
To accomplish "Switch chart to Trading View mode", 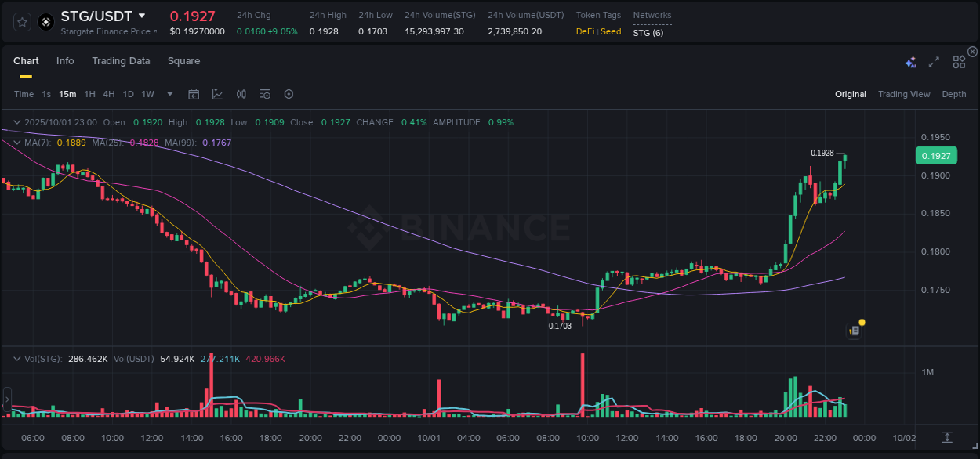I will [904, 94].
